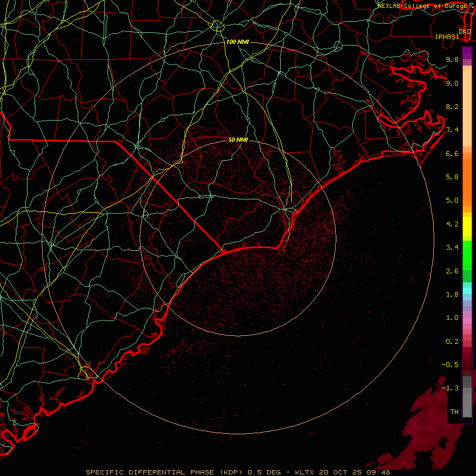Screen dimensions: 476x476
Task: Click the 9.0 scale value
Action: click(452, 83)
